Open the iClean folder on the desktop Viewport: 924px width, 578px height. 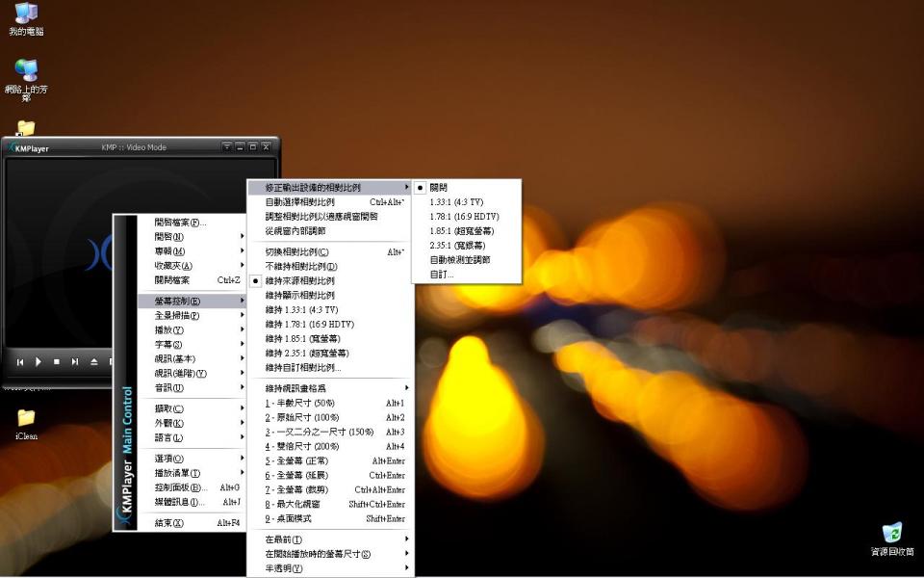(25, 419)
